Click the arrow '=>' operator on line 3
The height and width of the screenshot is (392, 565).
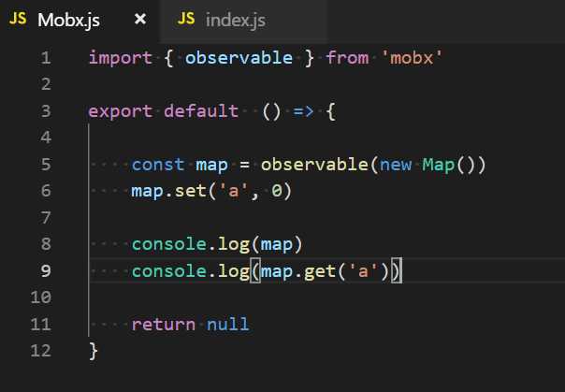click(x=303, y=111)
